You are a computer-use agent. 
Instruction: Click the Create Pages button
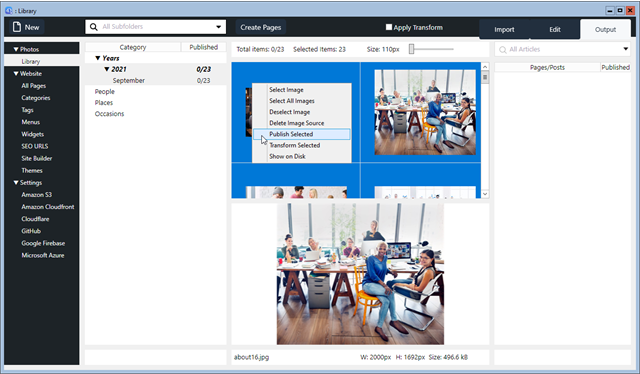point(260,27)
